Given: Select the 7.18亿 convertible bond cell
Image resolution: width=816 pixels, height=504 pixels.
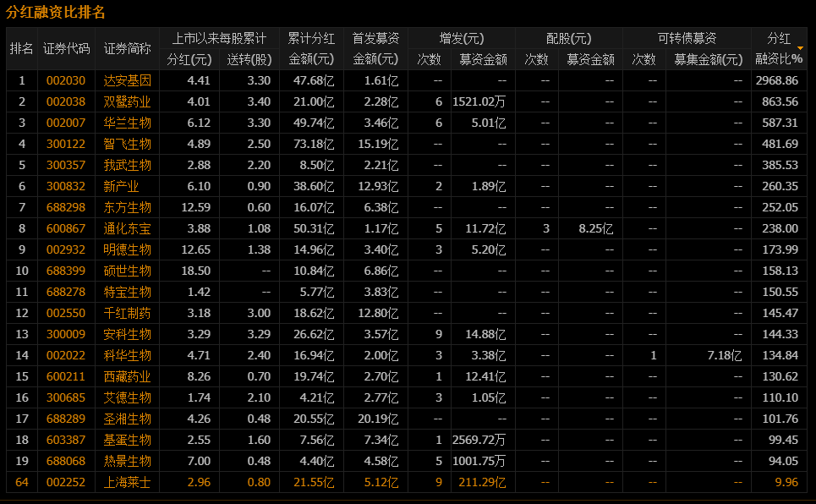Looking at the screenshot, I should coord(725,356).
